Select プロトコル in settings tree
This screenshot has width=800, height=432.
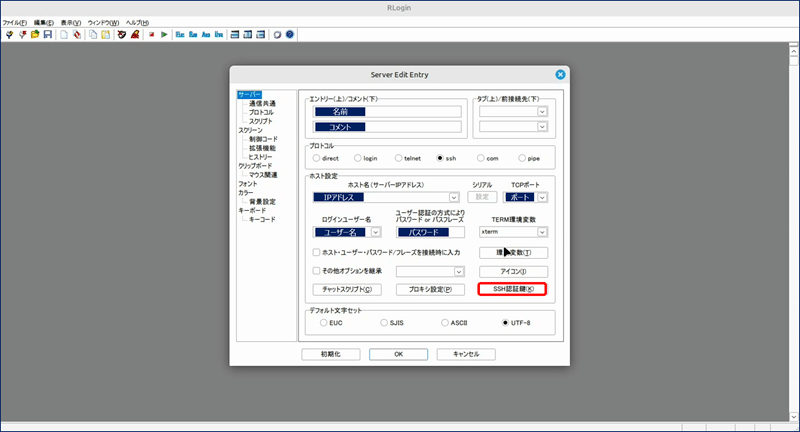tap(261, 112)
